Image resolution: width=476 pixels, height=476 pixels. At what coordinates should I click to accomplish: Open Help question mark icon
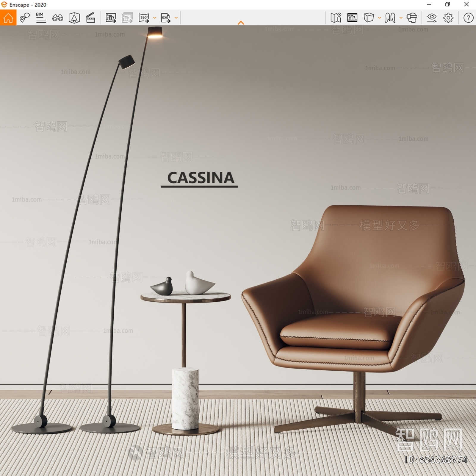pyautogui.click(x=468, y=18)
